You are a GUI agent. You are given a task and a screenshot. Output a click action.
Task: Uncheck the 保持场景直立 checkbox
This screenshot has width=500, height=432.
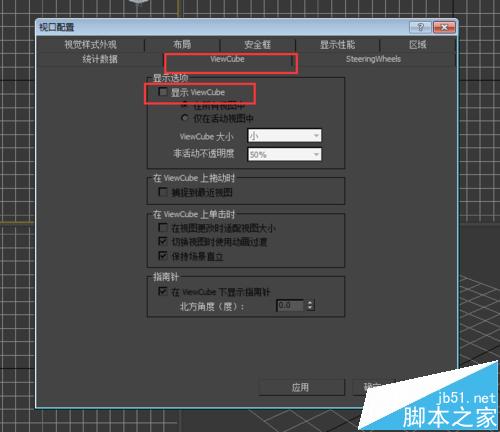point(163,256)
